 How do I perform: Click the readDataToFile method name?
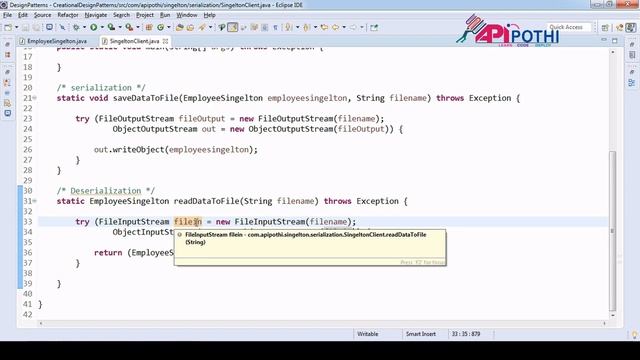click(207, 201)
